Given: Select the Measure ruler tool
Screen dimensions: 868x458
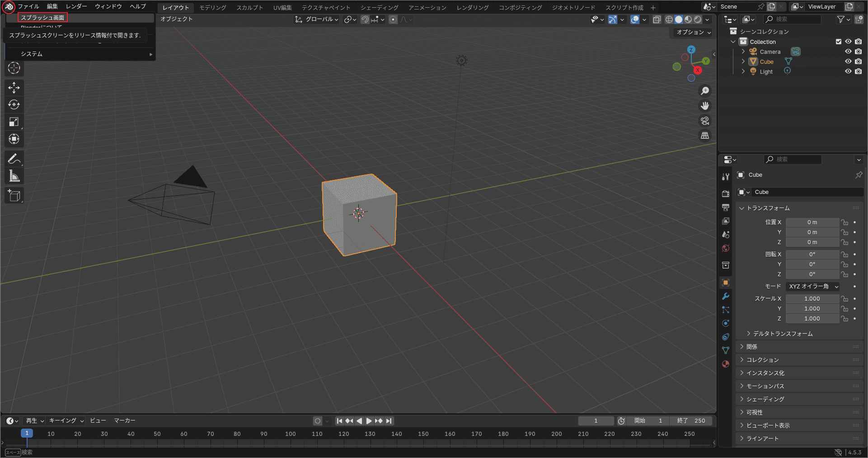Looking at the screenshot, I should [14, 176].
